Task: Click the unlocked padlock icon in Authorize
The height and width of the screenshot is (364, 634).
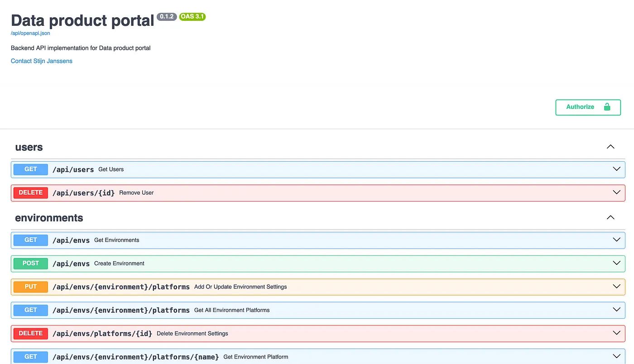Action: pyautogui.click(x=607, y=107)
